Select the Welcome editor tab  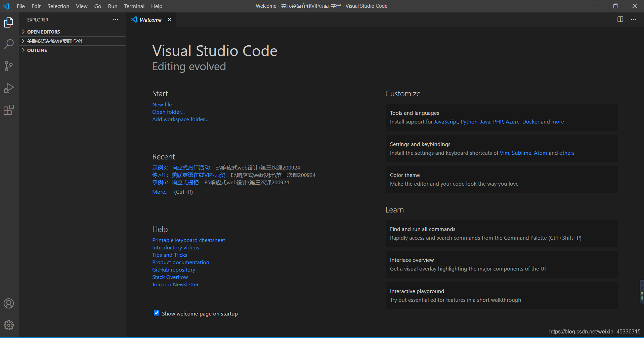click(151, 20)
